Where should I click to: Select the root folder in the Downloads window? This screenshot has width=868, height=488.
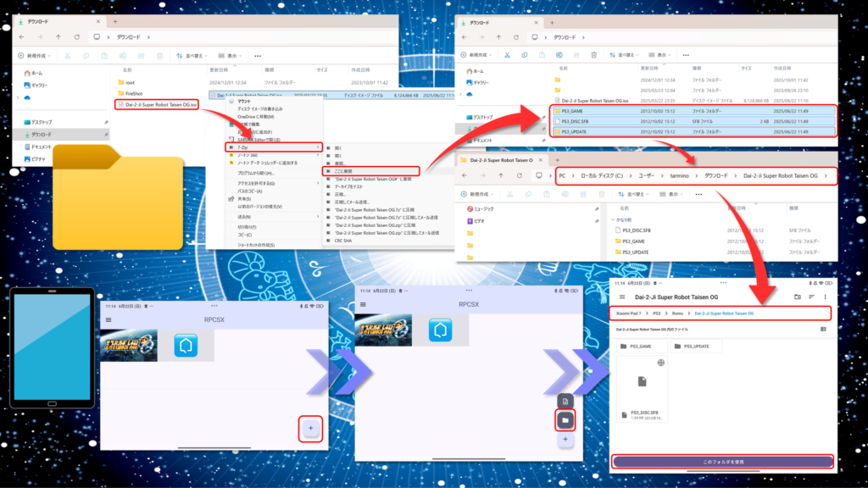[126, 82]
